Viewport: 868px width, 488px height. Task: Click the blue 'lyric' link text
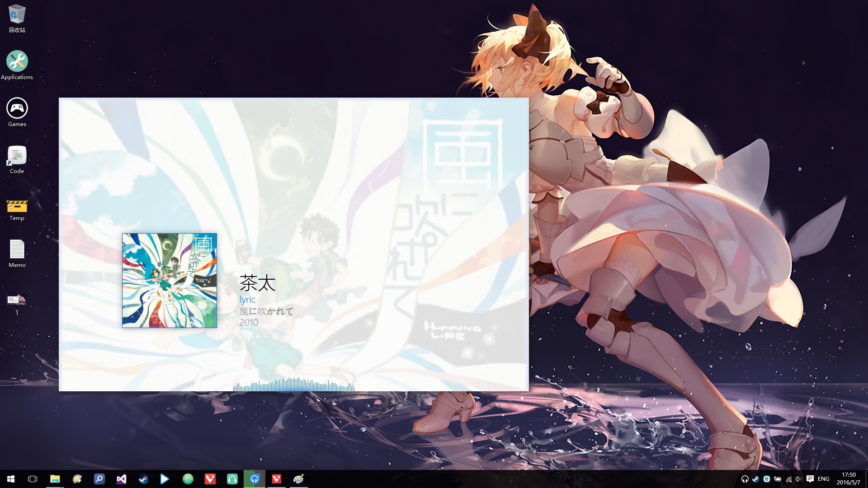pos(247,300)
